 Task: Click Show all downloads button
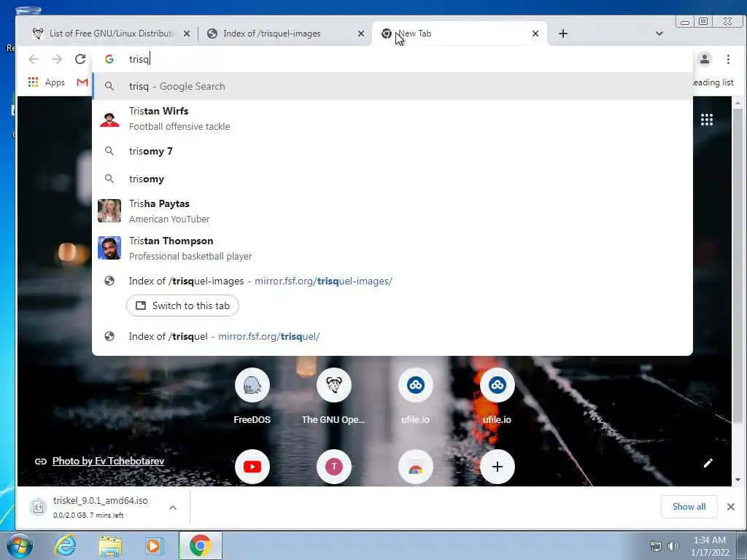689,507
